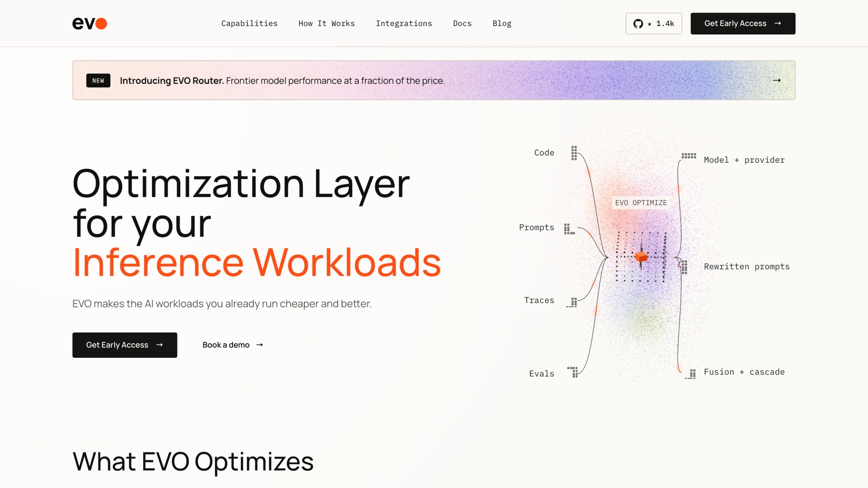Click the icon beside Rewritten prompts
Image resolution: width=868 pixels, height=488 pixels.
[685, 267]
